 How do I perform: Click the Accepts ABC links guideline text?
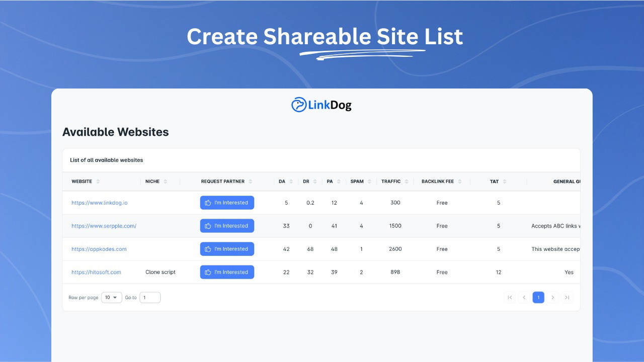pyautogui.click(x=555, y=226)
